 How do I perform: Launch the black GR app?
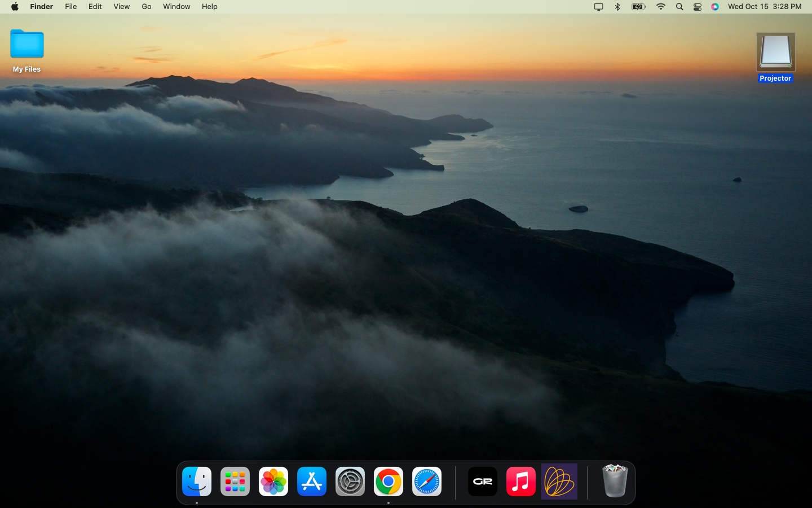pos(483,481)
